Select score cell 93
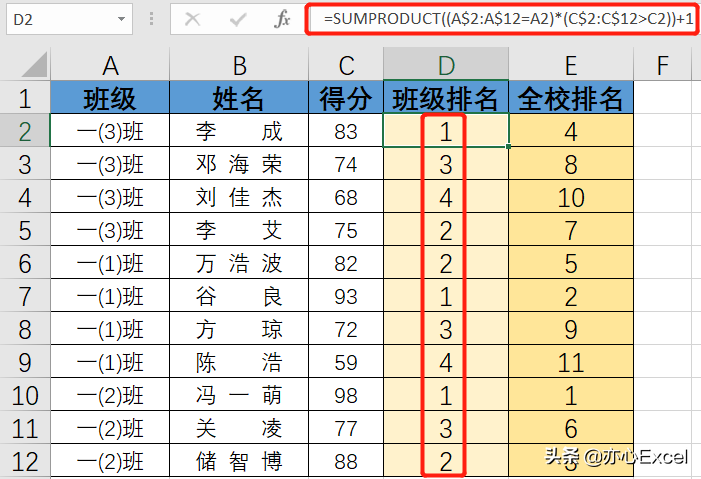701x479 pixels. (x=346, y=296)
